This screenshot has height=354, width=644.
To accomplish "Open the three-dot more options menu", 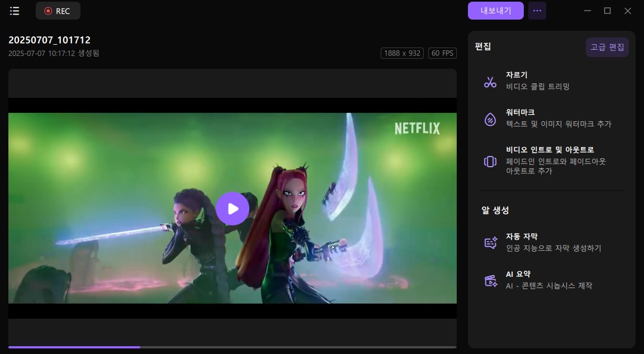I will [x=537, y=11].
